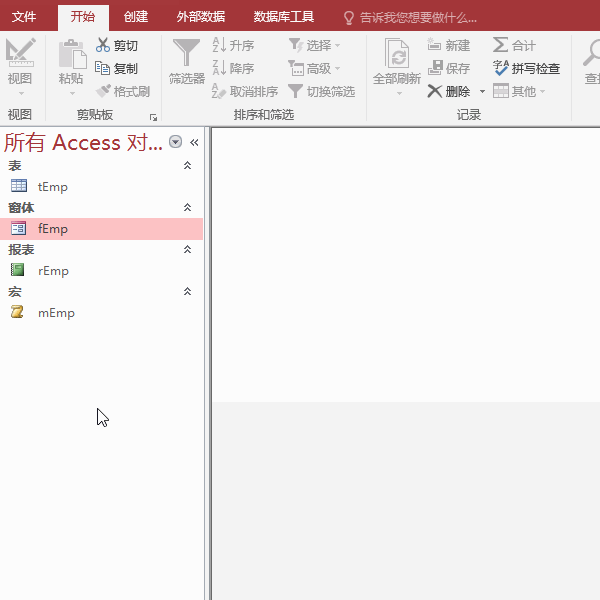The height and width of the screenshot is (600, 600).
Task: Select the rEmp report name
Action: click(53, 271)
